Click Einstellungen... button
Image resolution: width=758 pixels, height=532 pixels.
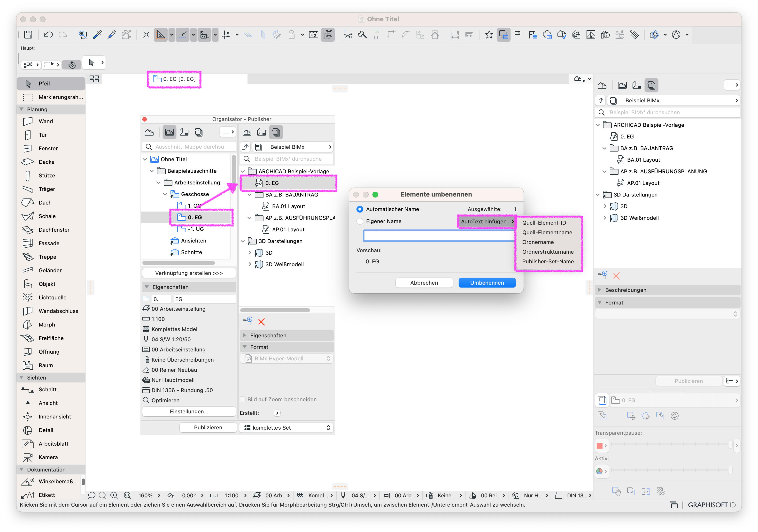coord(189,411)
